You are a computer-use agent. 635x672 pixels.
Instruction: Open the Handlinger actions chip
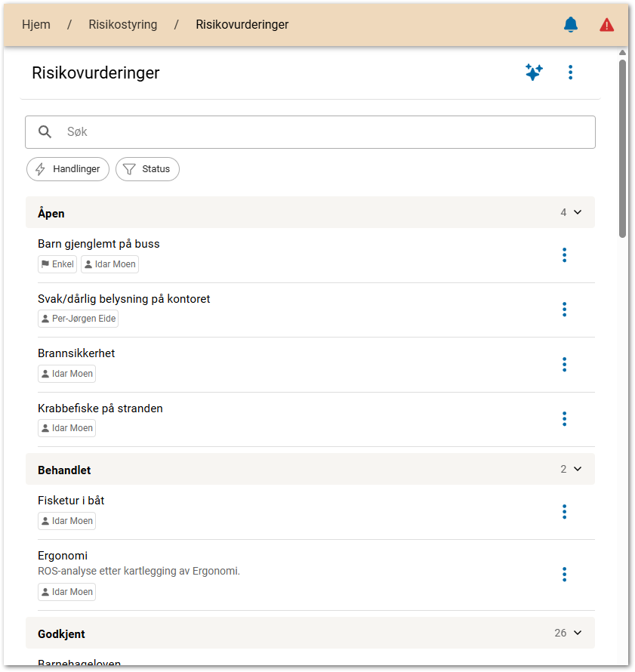coord(68,169)
